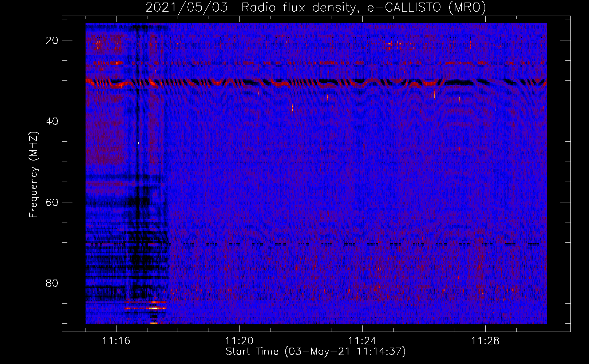Click the red-black interference band near 30 MHz
589x364 pixels.
point(316,83)
